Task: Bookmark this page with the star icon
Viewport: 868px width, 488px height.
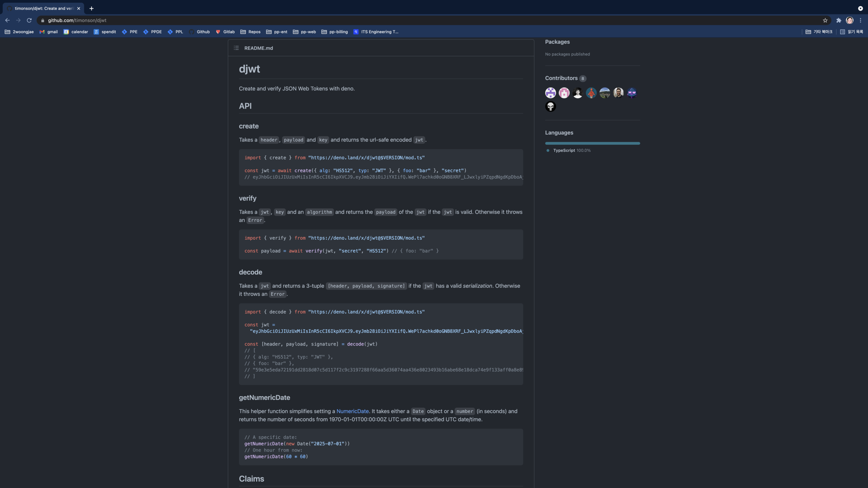Action: [x=825, y=20]
